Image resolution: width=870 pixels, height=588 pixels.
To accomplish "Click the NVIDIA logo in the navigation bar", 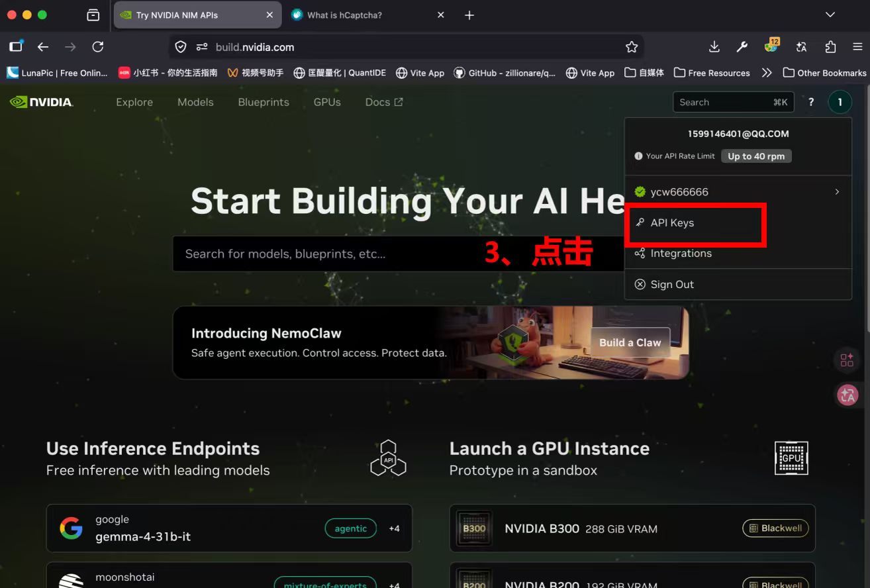I will pyautogui.click(x=41, y=101).
